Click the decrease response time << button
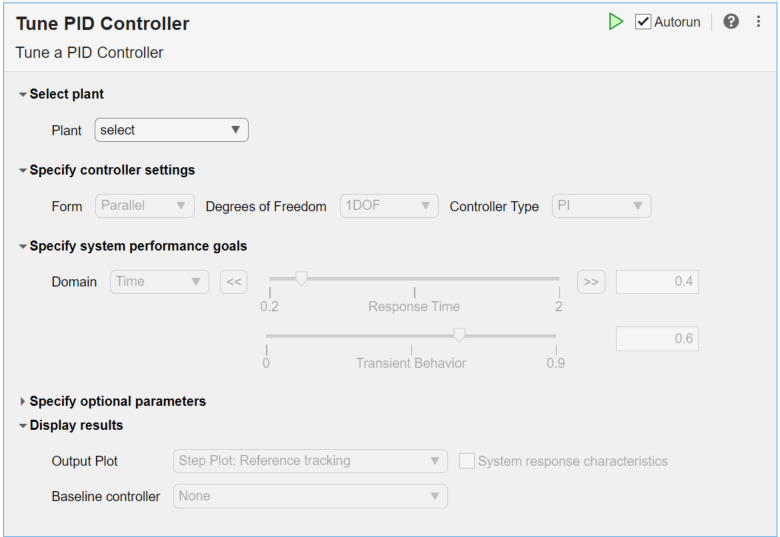The height and width of the screenshot is (537, 780). point(234,282)
